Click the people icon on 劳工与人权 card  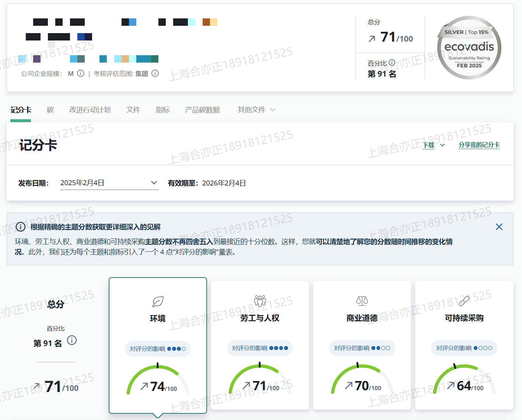point(260,301)
